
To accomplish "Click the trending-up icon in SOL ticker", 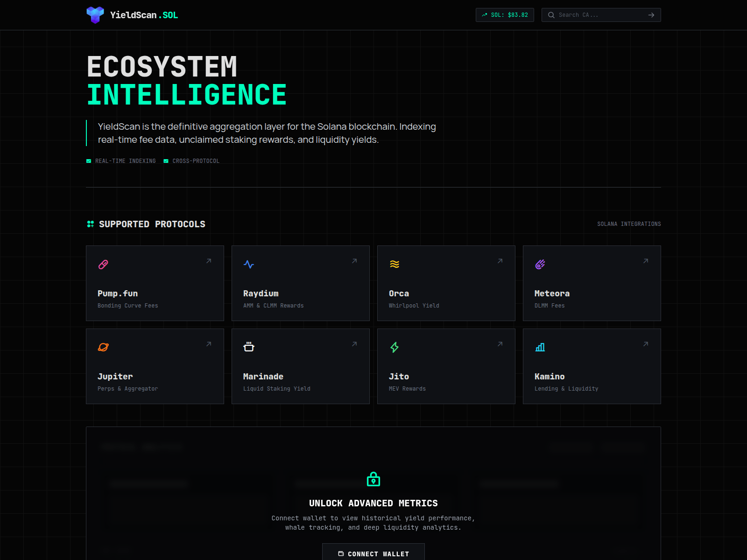I will tap(485, 15).
